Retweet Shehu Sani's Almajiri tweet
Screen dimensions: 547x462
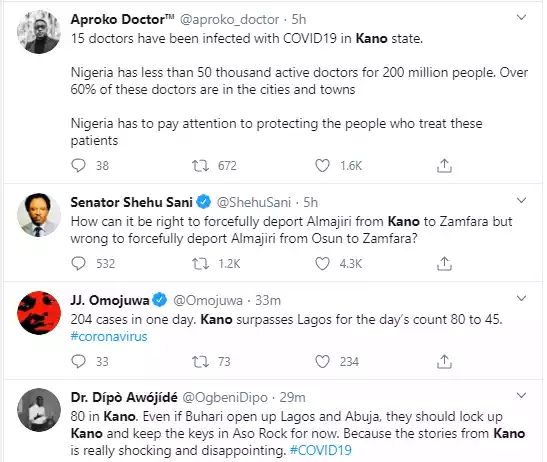(201, 263)
